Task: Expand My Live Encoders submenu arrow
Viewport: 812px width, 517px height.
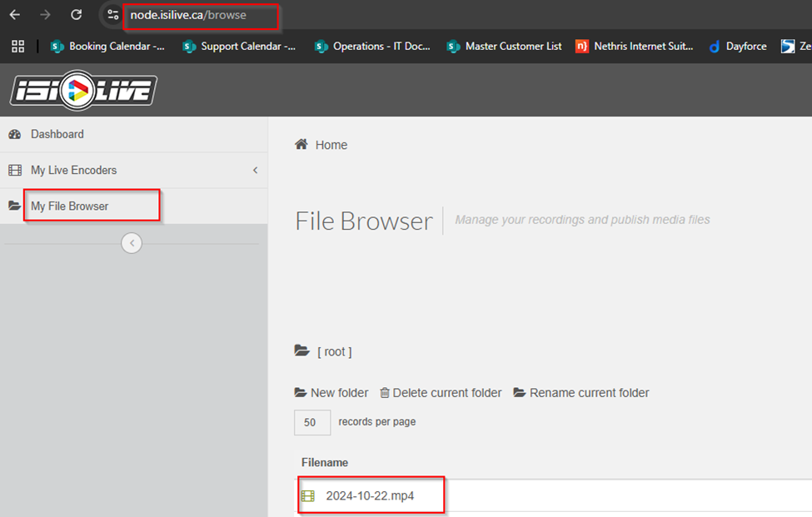Action: point(255,171)
